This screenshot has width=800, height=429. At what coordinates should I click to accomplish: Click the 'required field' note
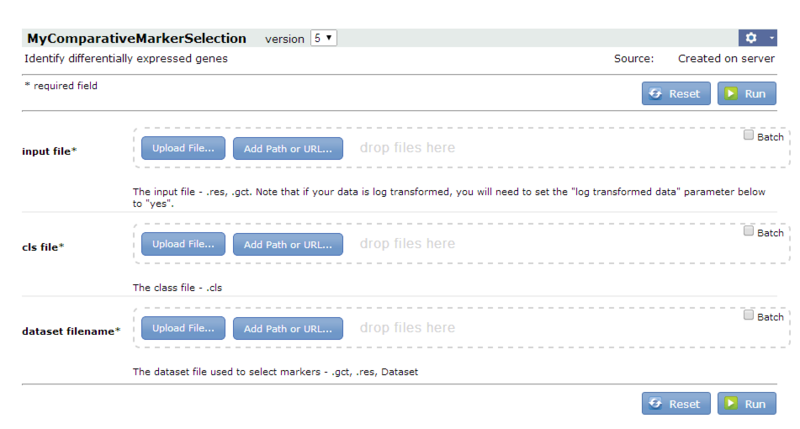click(x=61, y=86)
